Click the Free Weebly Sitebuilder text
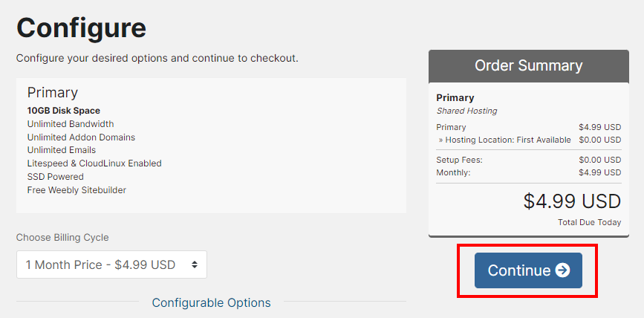 tap(77, 190)
